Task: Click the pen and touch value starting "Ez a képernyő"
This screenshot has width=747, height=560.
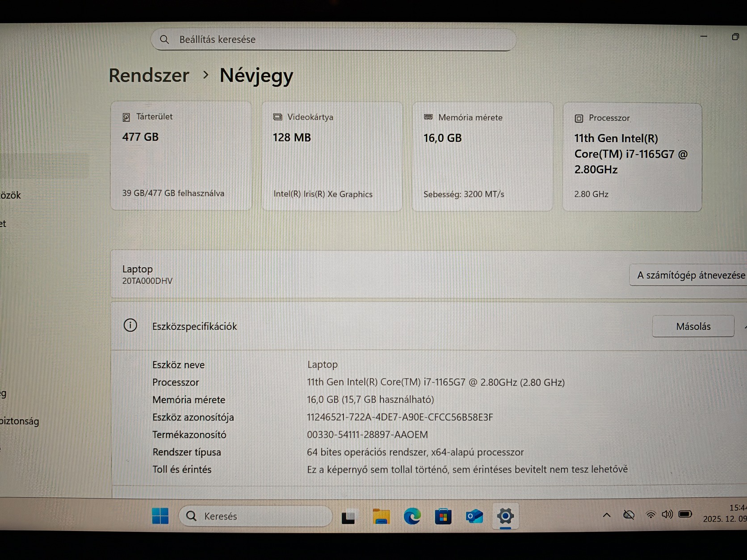Action: [467, 469]
